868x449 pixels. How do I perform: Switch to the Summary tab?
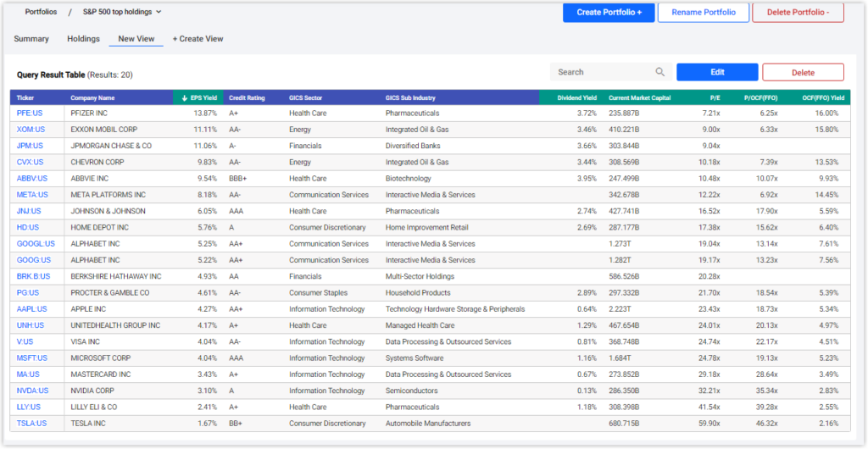pyautogui.click(x=31, y=39)
